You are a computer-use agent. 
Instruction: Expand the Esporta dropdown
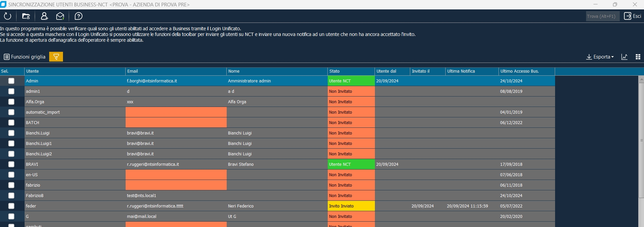600,57
